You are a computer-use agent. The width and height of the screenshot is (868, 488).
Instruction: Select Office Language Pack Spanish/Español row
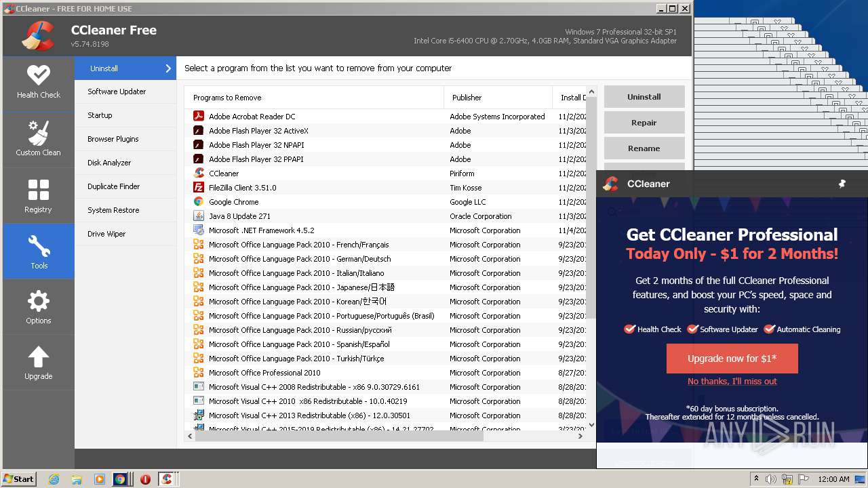click(x=385, y=344)
